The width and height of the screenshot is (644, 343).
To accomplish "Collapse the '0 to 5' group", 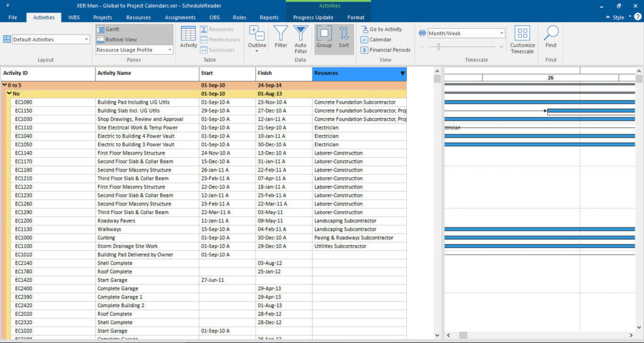I will pos(4,85).
